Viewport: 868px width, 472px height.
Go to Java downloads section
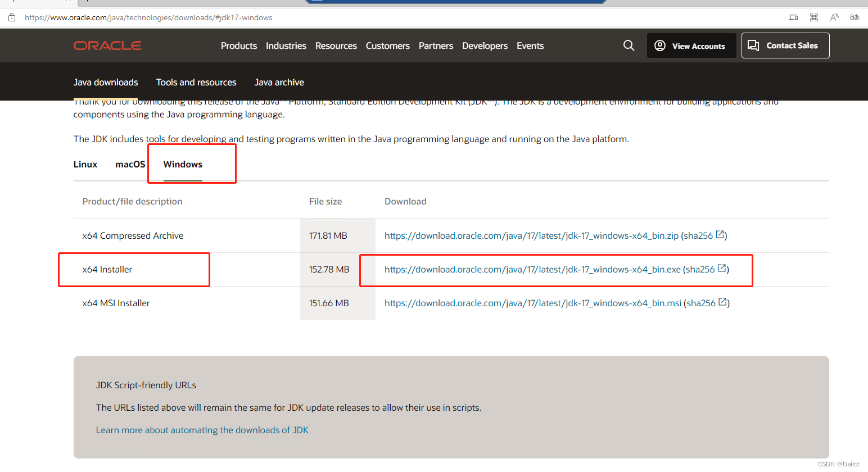[106, 82]
